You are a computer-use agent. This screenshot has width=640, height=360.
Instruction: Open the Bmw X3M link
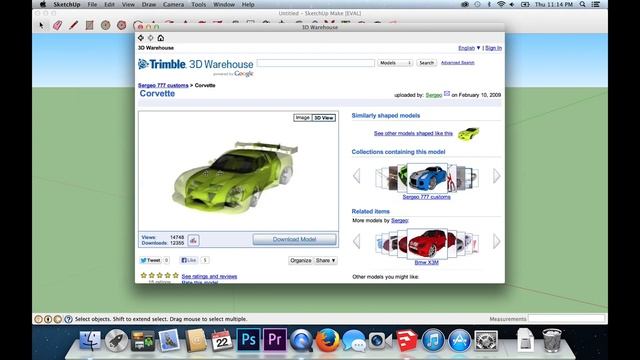(427, 262)
